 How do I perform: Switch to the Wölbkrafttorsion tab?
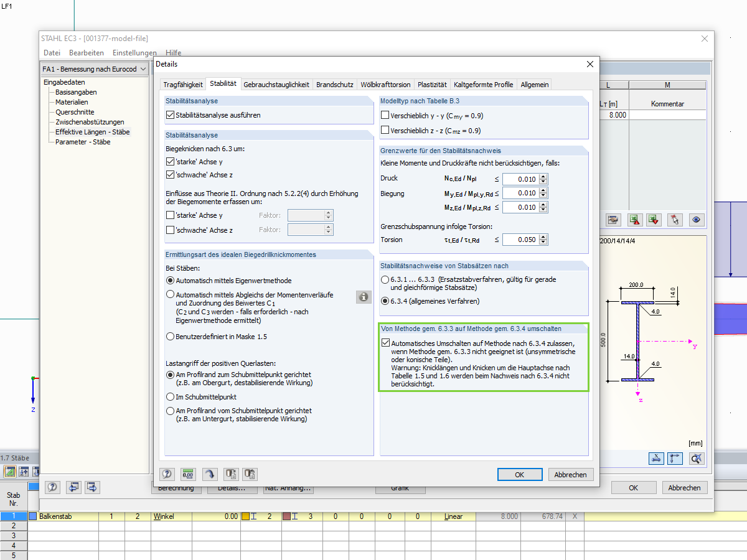pos(387,84)
